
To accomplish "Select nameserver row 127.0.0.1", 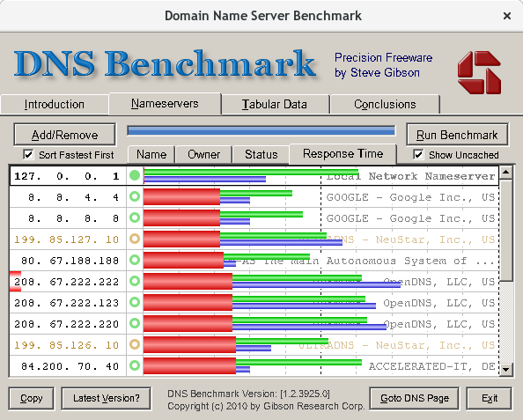I will (254, 175).
